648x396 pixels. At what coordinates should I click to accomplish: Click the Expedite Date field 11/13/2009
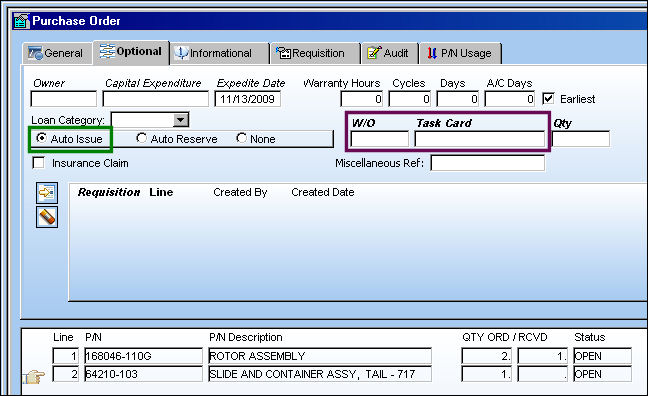click(x=248, y=99)
